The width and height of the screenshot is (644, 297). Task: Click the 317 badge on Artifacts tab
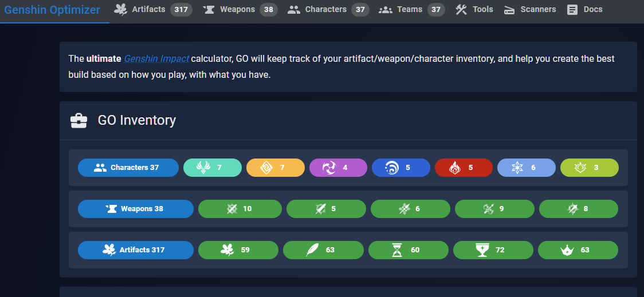click(x=181, y=9)
